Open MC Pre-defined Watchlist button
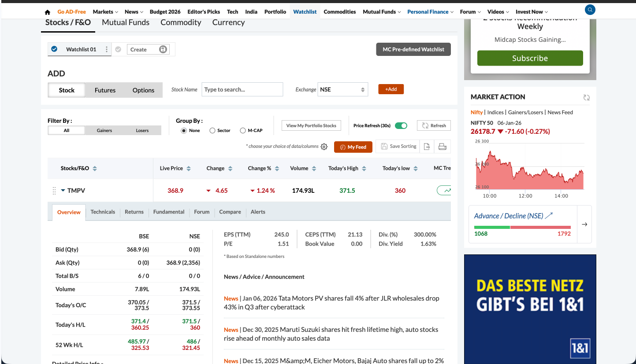636x364 pixels. point(413,49)
